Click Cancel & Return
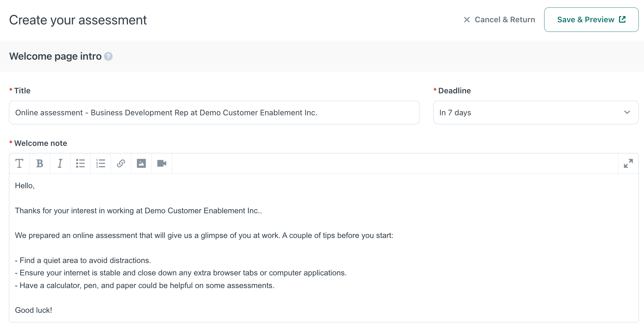 point(499,20)
